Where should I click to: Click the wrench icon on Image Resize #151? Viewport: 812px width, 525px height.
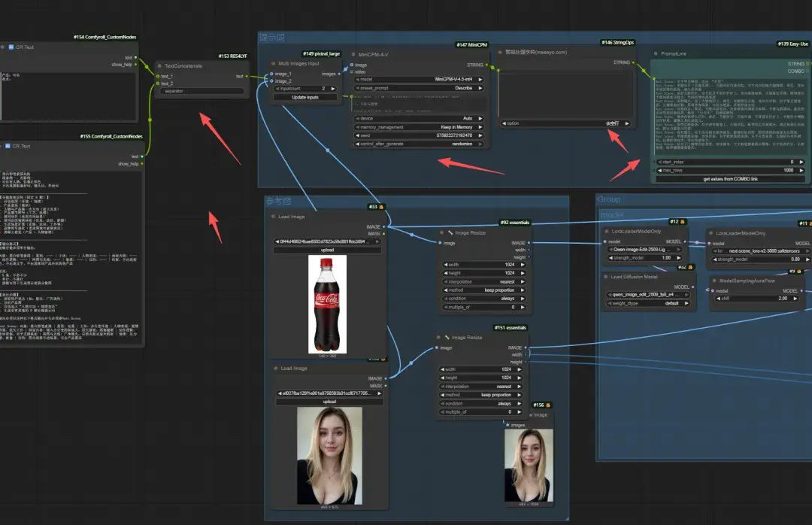coord(447,338)
